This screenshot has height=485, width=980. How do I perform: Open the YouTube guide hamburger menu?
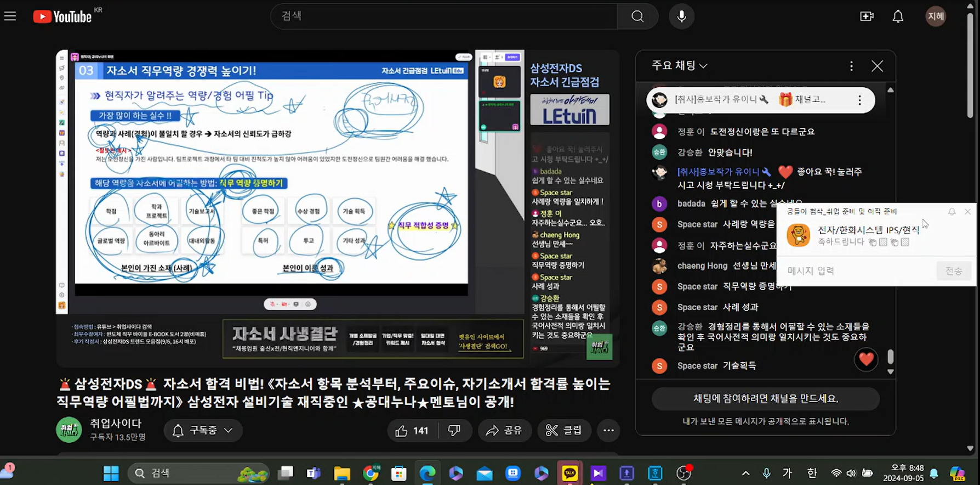pos(10,16)
